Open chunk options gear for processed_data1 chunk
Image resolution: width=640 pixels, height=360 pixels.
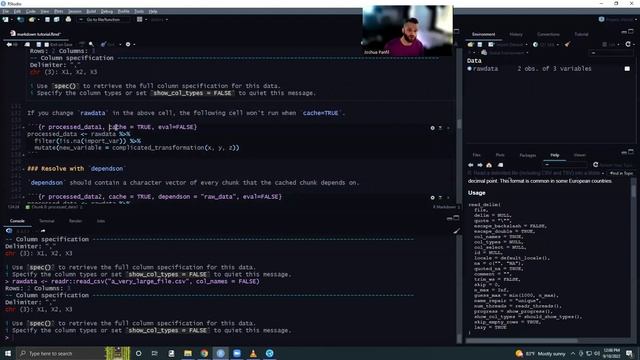[x=433, y=128]
